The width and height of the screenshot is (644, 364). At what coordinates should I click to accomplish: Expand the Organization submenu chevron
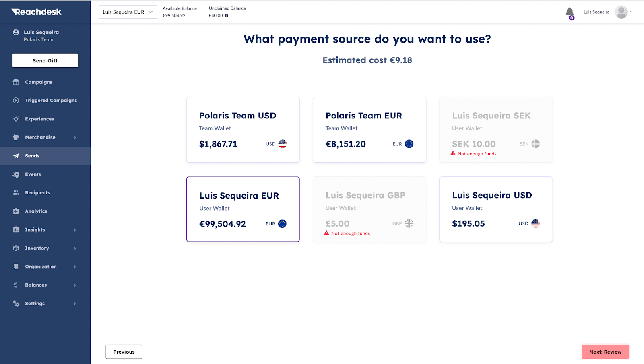pyautogui.click(x=75, y=267)
